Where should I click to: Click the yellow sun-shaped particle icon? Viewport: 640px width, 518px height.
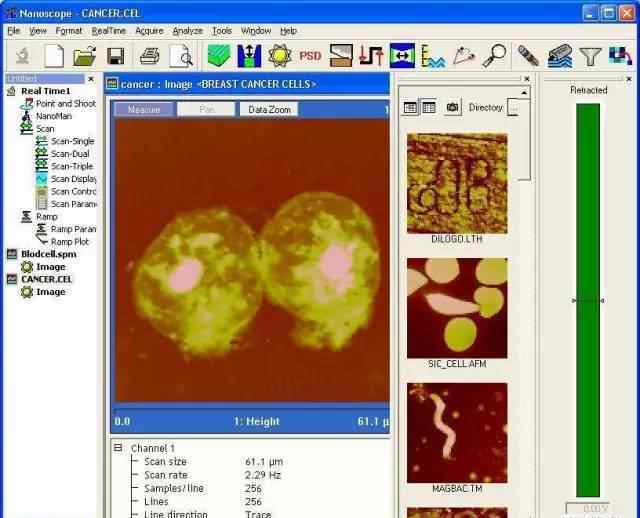coord(280,56)
